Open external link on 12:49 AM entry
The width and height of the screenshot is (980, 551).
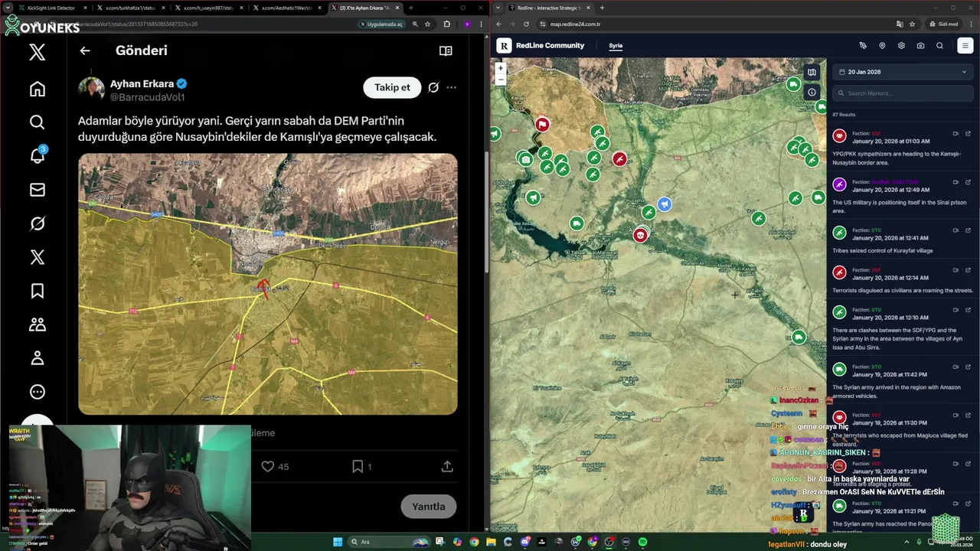coord(968,182)
